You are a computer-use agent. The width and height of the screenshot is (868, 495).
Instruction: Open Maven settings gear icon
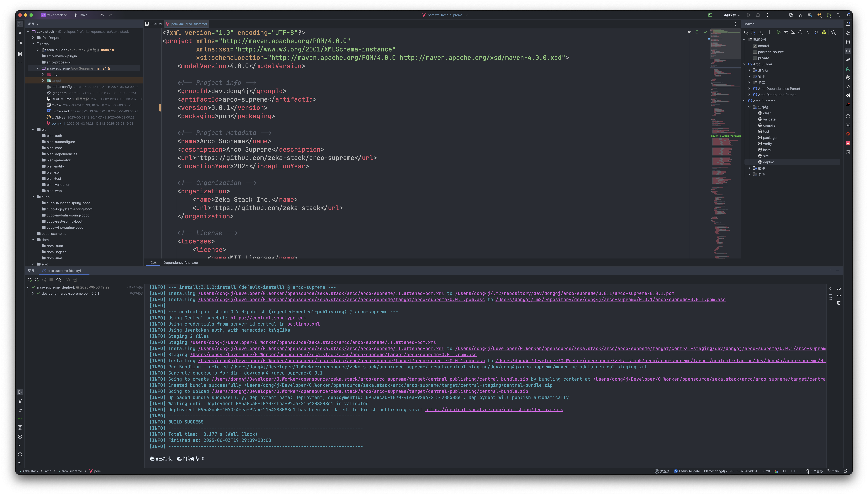pos(833,33)
